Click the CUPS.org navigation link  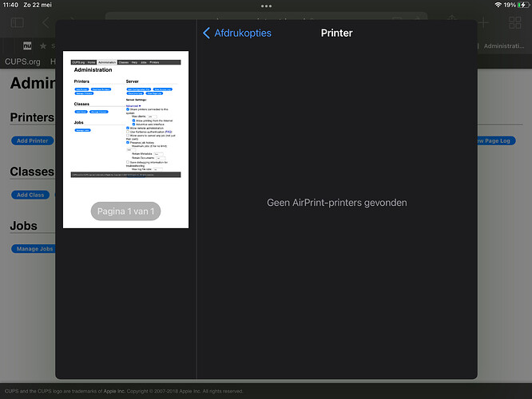coord(22,61)
